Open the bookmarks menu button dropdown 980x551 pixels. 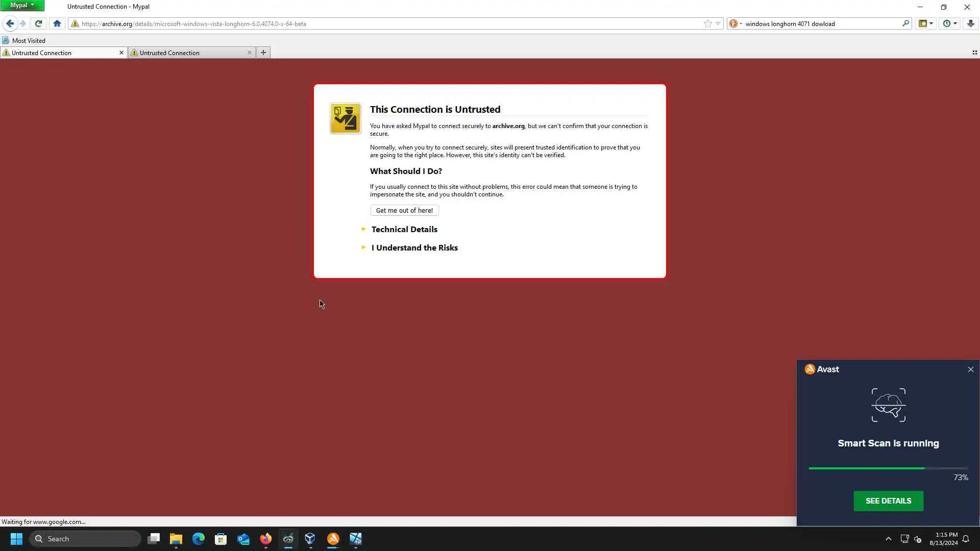click(x=926, y=23)
